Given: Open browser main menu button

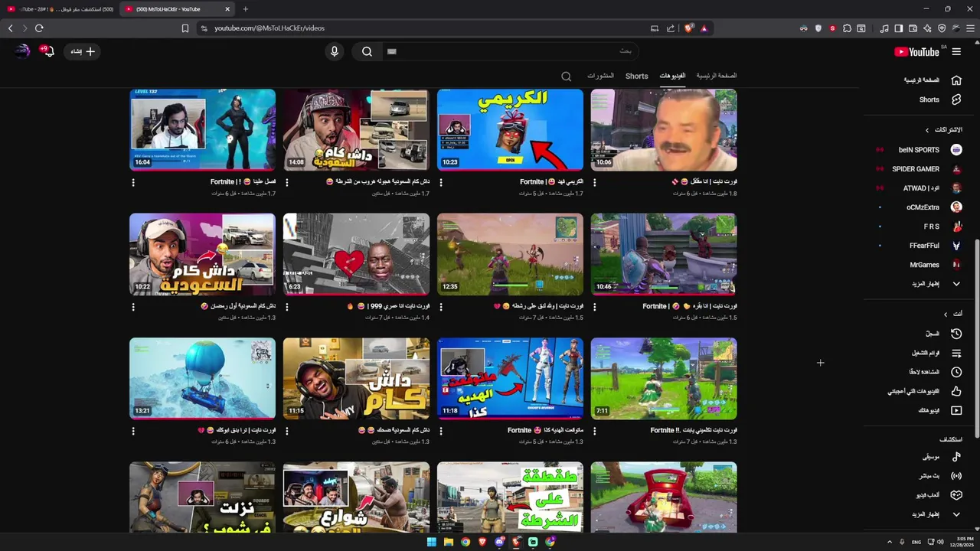Looking at the screenshot, I should point(970,28).
